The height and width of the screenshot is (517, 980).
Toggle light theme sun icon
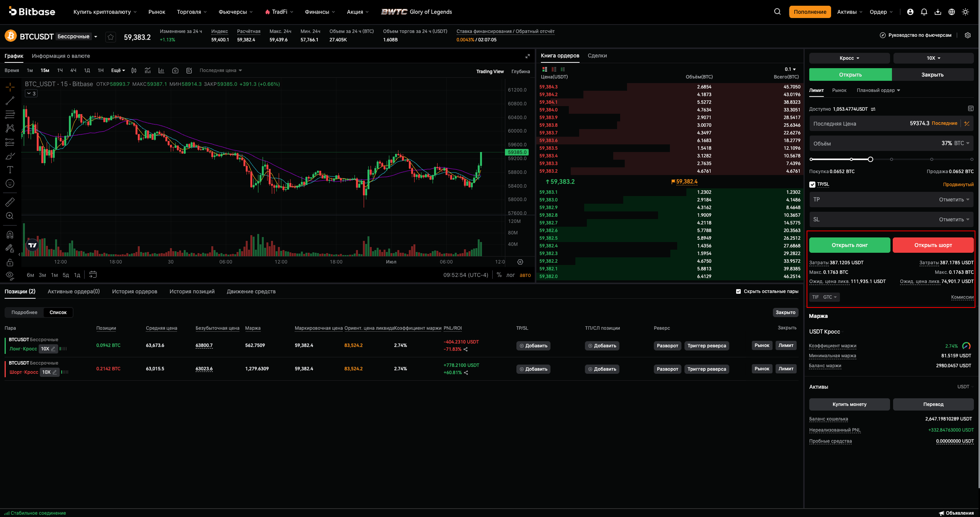pyautogui.click(x=965, y=12)
